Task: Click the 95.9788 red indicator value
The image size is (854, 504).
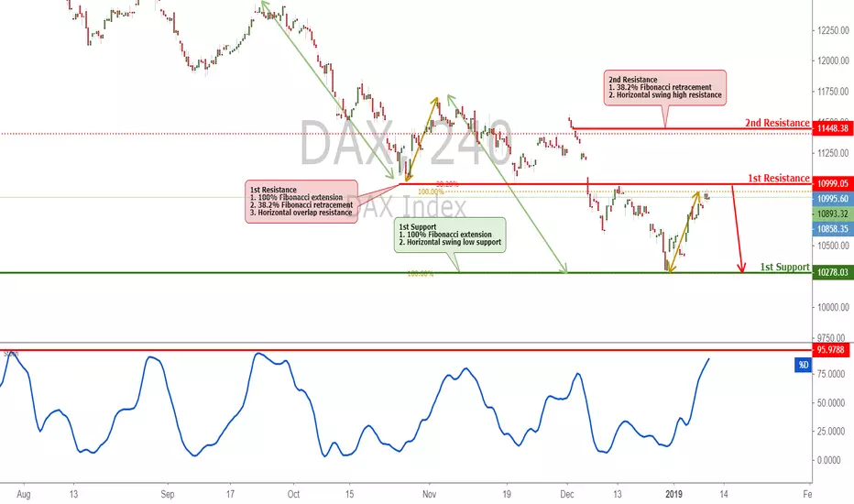Action: pyautogui.click(x=830, y=350)
